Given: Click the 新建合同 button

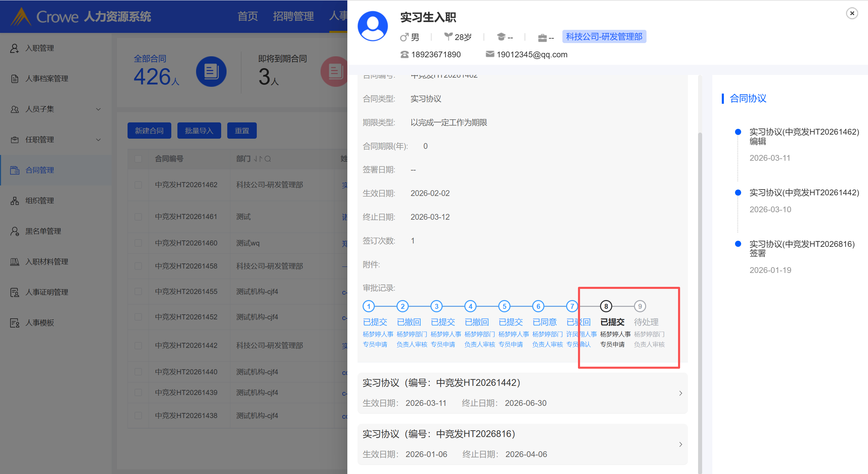Looking at the screenshot, I should coord(149,131).
